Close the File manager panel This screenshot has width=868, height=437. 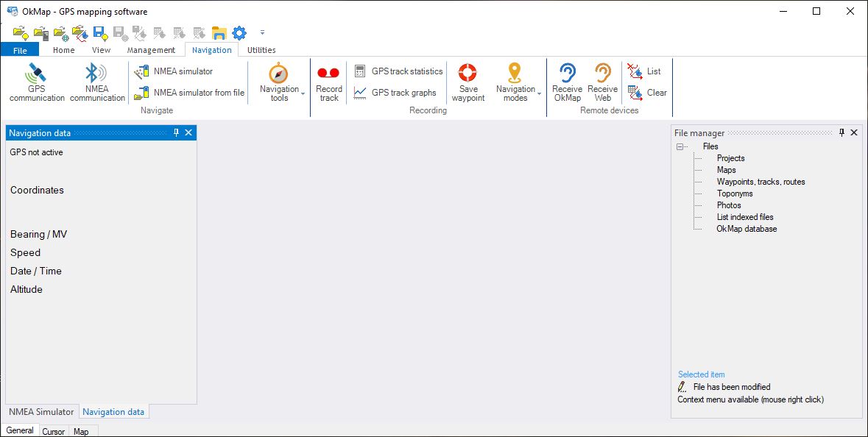tap(853, 132)
